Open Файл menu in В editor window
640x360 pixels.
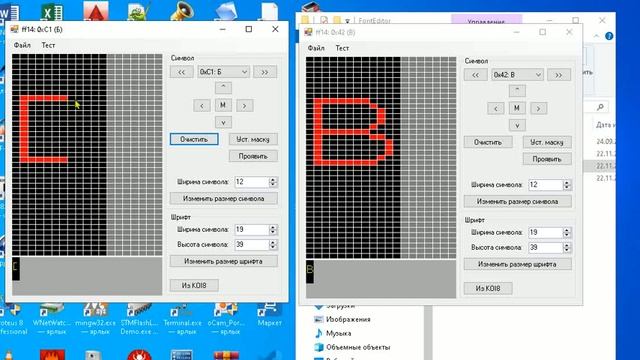click(316, 48)
